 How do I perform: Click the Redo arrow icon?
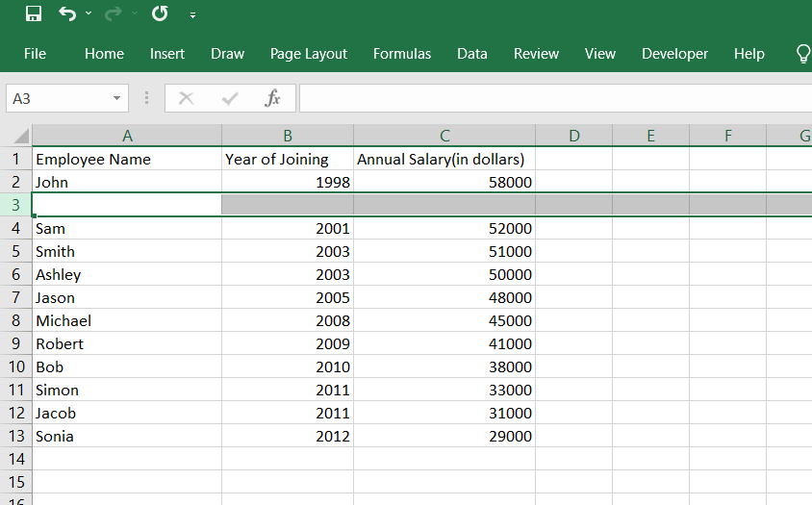112,14
